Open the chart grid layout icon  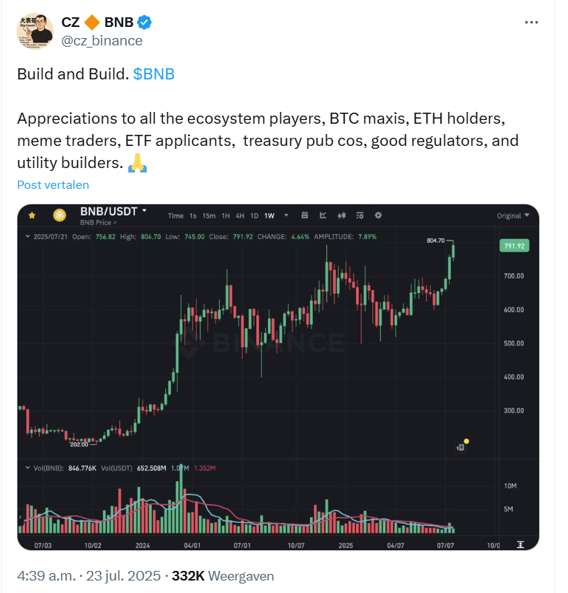point(304,215)
